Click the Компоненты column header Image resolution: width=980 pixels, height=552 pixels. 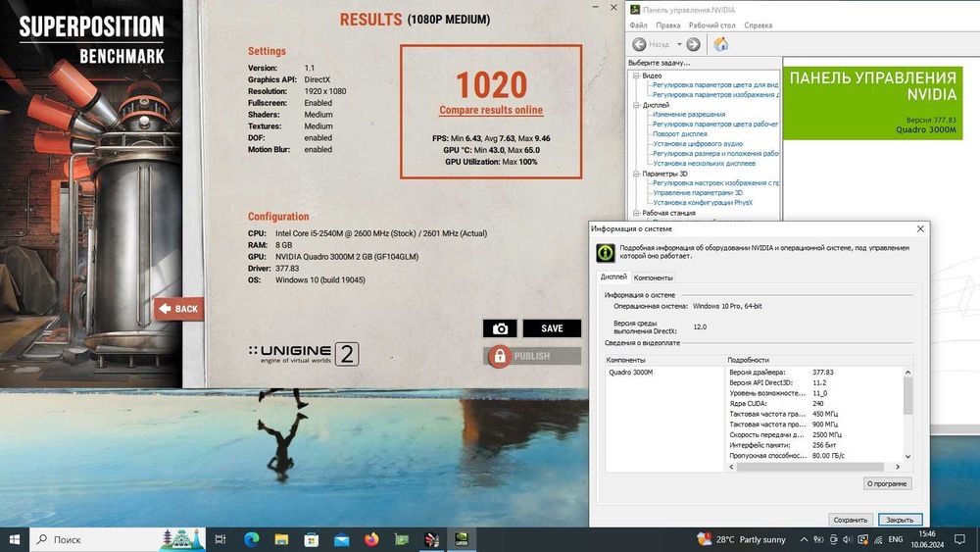pos(664,360)
